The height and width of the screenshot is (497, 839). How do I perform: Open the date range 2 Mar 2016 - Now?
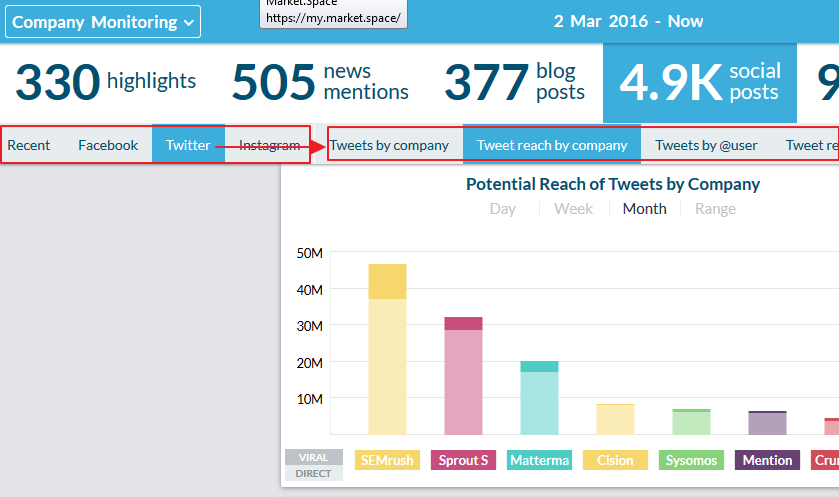(x=628, y=21)
